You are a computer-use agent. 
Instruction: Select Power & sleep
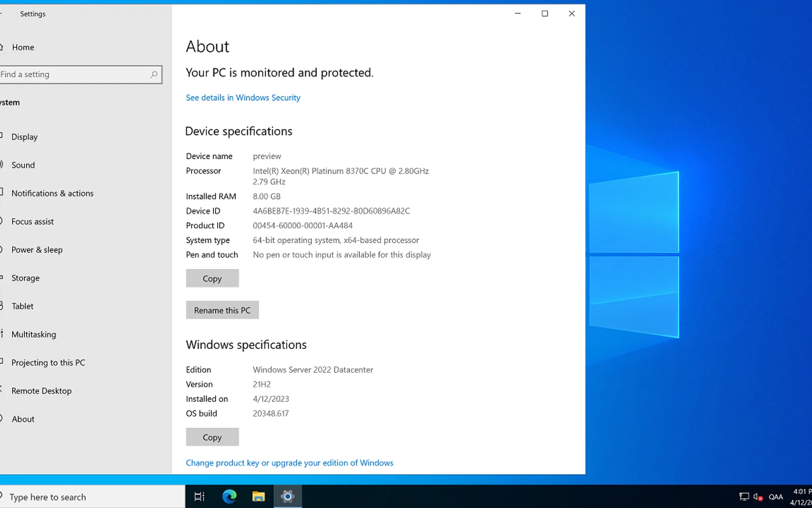click(x=37, y=250)
